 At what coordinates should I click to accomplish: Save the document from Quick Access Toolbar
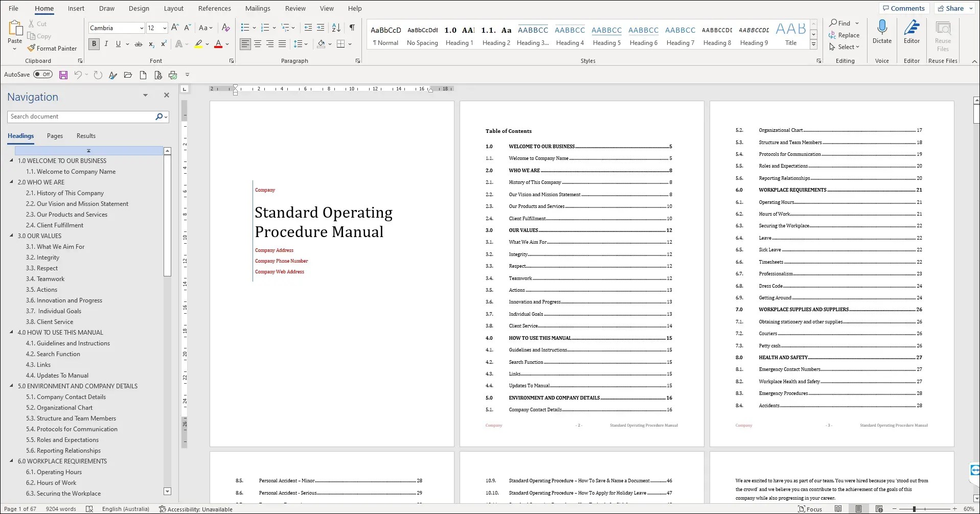click(x=63, y=75)
